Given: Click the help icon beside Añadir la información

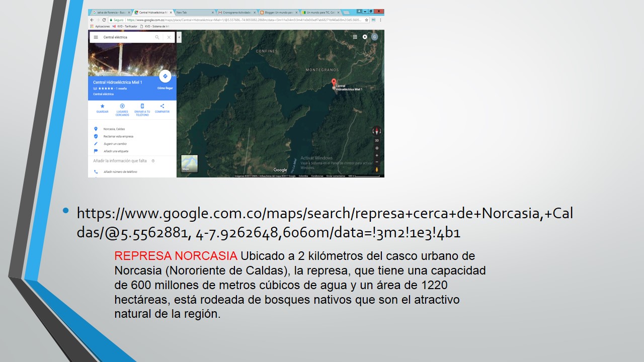Looking at the screenshot, I should (x=153, y=161).
